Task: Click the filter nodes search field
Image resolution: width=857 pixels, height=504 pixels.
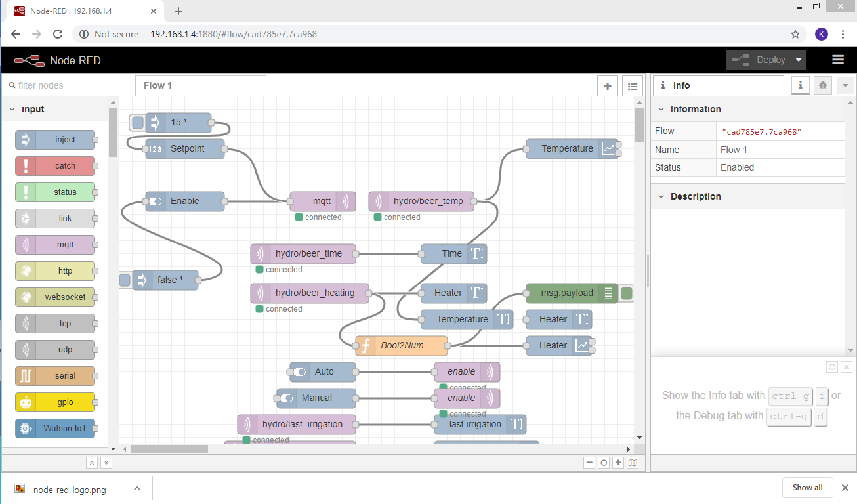Action: coord(59,85)
